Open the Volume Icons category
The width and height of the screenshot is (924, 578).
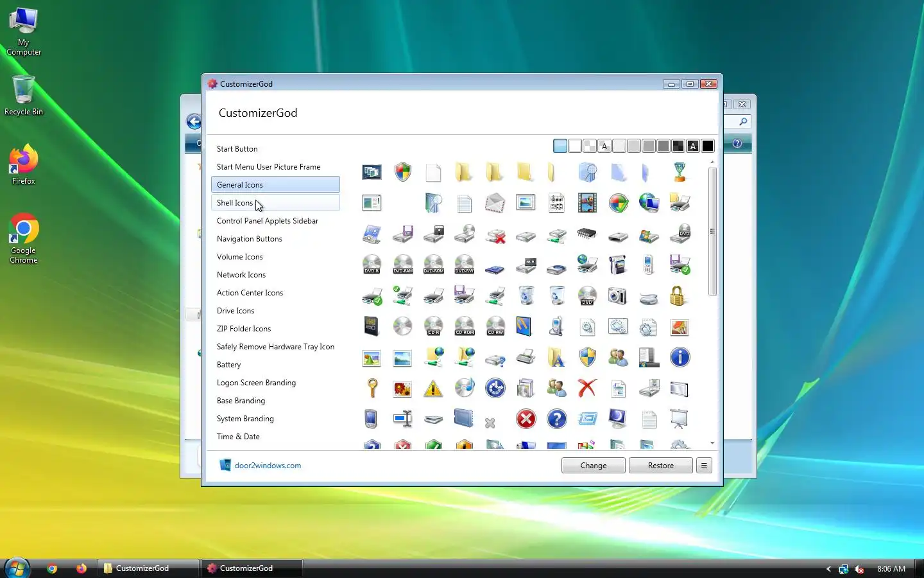click(275, 256)
